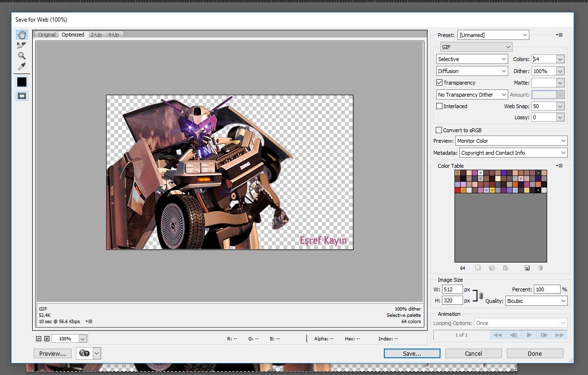Viewport: 588px width, 375px height.
Task: Check Convert to sRGB
Action: click(x=439, y=130)
